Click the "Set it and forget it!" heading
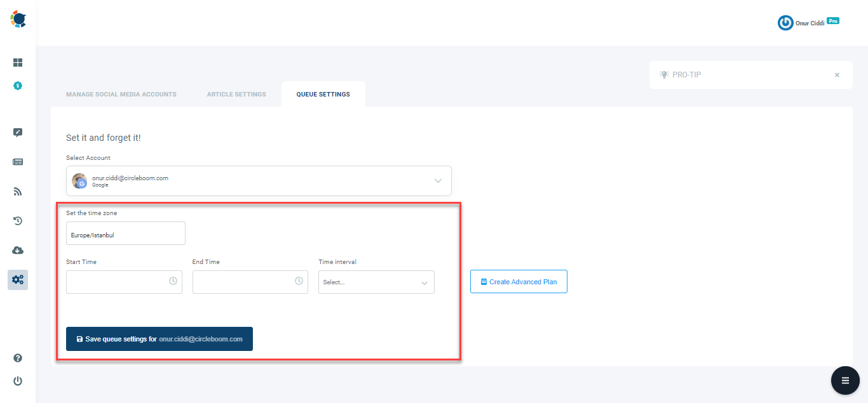 [x=104, y=138]
